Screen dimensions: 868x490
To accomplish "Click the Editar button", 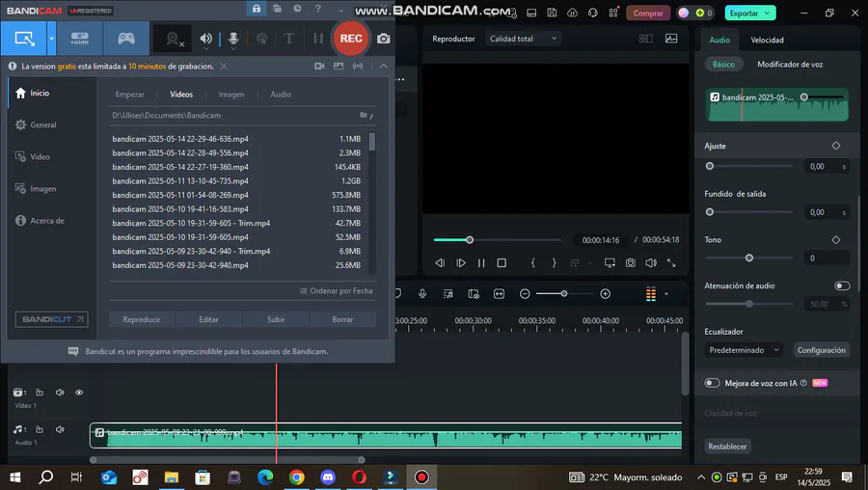I will coord(208,319).
